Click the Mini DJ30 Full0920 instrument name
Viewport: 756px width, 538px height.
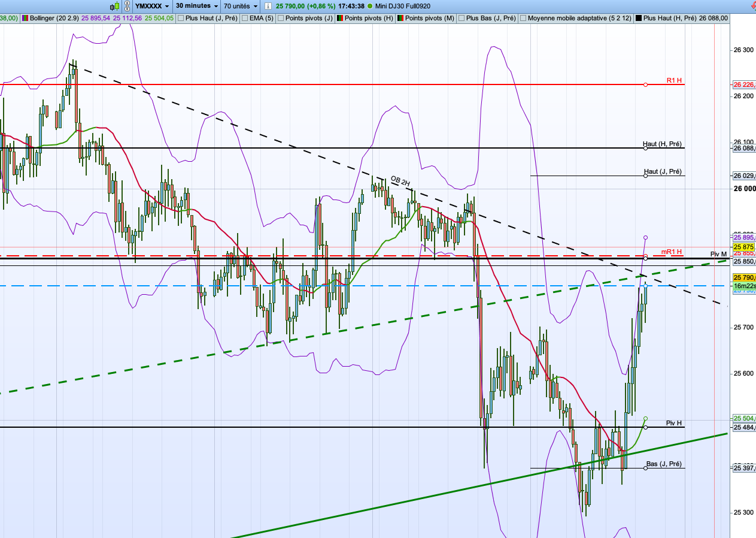click(403, 6)
